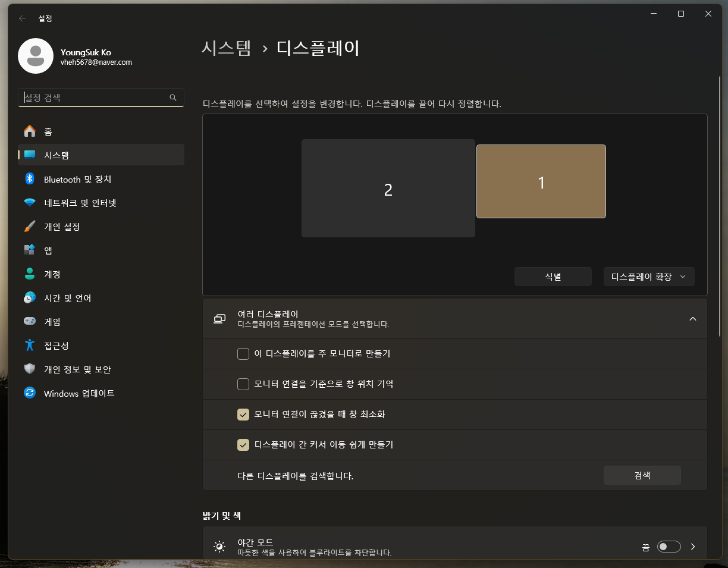Click the 네트워크 및 인터넷 Wi-Fi icon
Viewport: 728px width, 568px height.
(30, 203)
